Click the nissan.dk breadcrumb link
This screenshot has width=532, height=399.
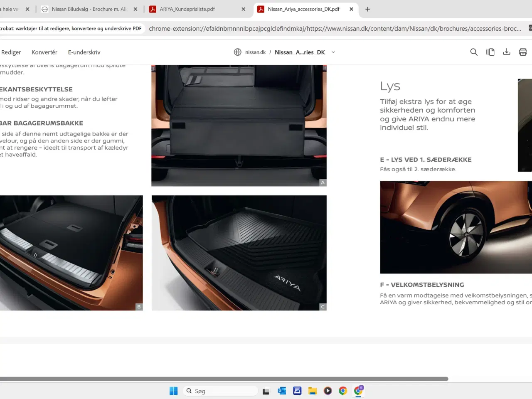point(255,52)
